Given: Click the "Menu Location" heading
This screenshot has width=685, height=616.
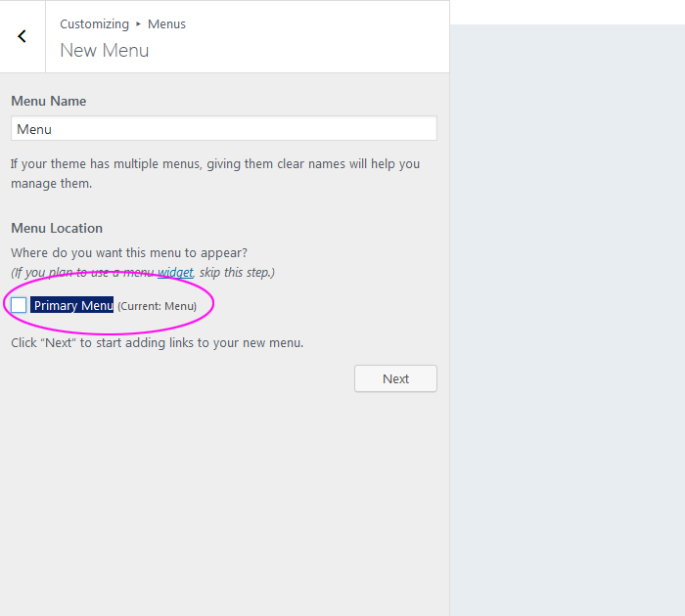Looking at the screenshot, I should tap(57, 228).
